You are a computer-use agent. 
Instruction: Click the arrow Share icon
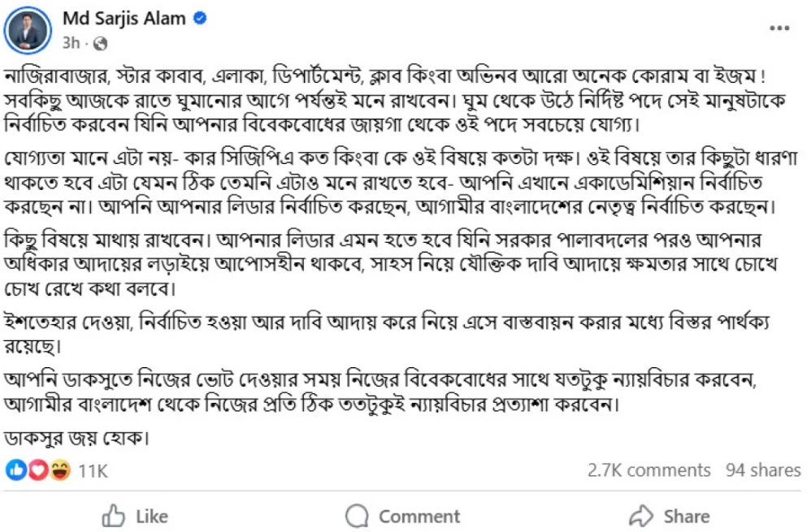(x=642, y=516)
